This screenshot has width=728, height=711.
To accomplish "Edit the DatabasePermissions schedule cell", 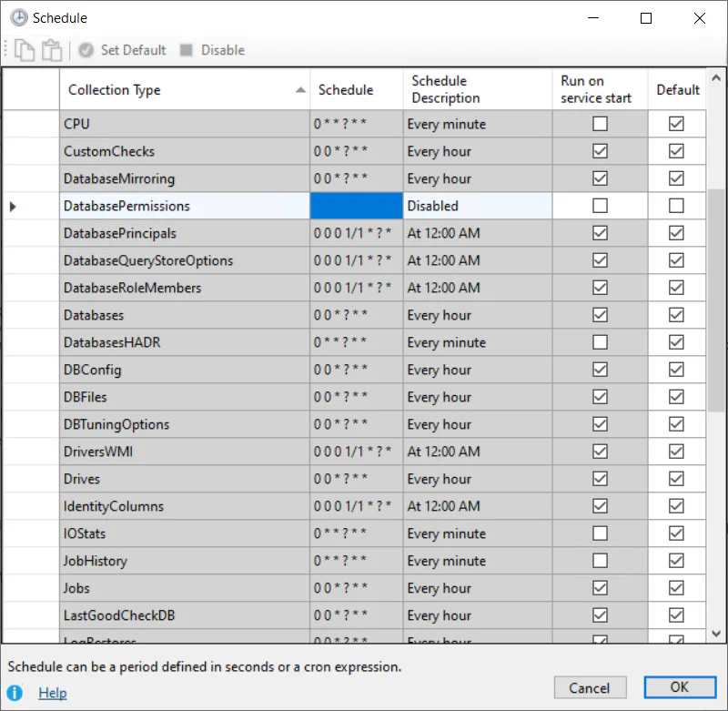I will click(x=356, y=207).
